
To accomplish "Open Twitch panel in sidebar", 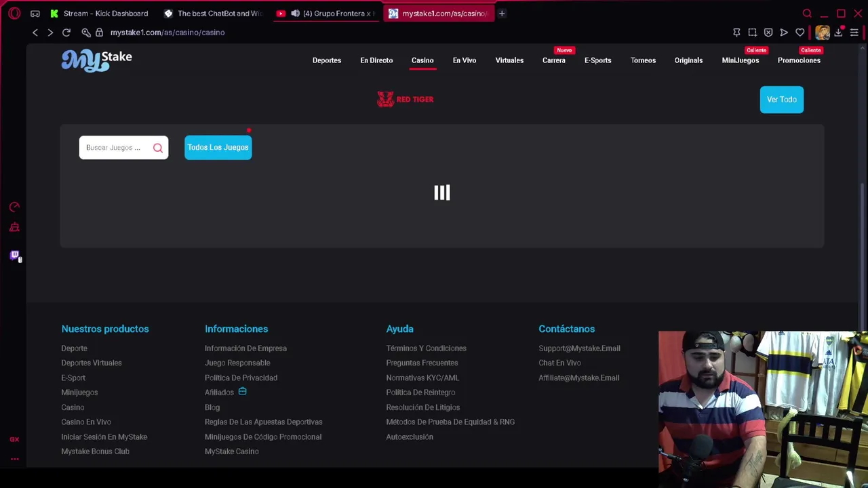I will click(x=14, y=255).
